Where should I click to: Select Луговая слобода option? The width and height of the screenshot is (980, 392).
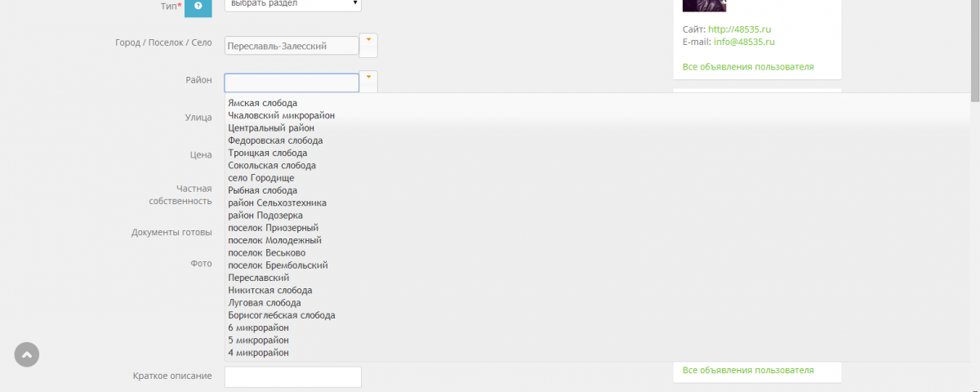tap(265, 303)
